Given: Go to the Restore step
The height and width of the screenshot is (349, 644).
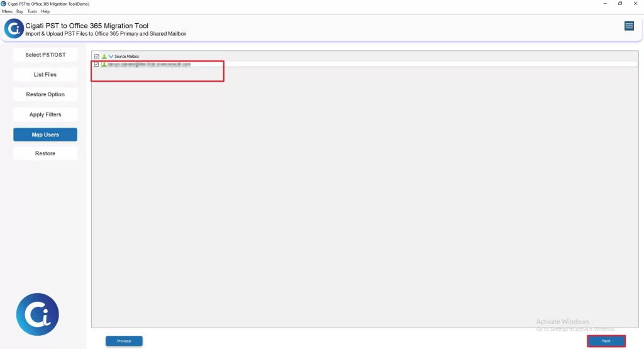Looking at the screenshot, I should tap(45, 153).
